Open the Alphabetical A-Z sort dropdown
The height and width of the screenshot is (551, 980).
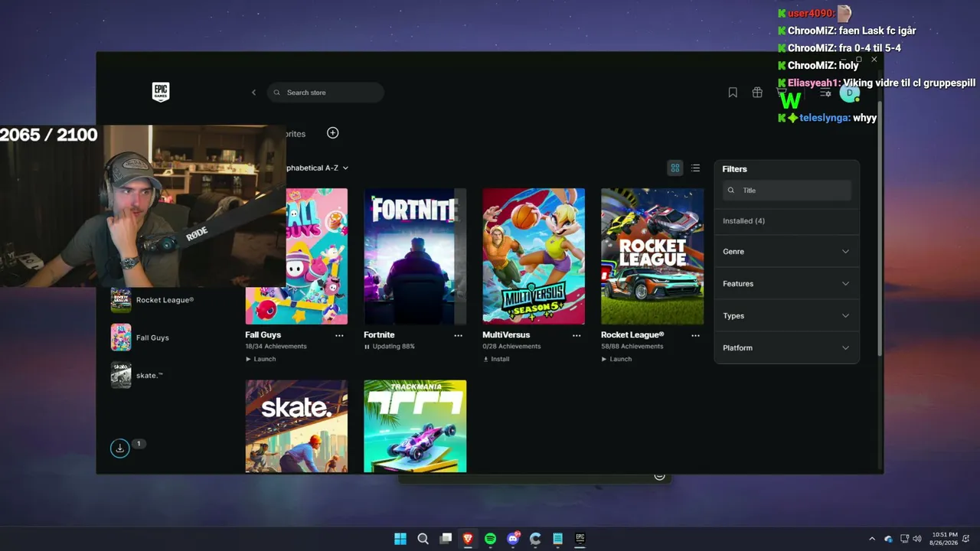tap(317, 168)
